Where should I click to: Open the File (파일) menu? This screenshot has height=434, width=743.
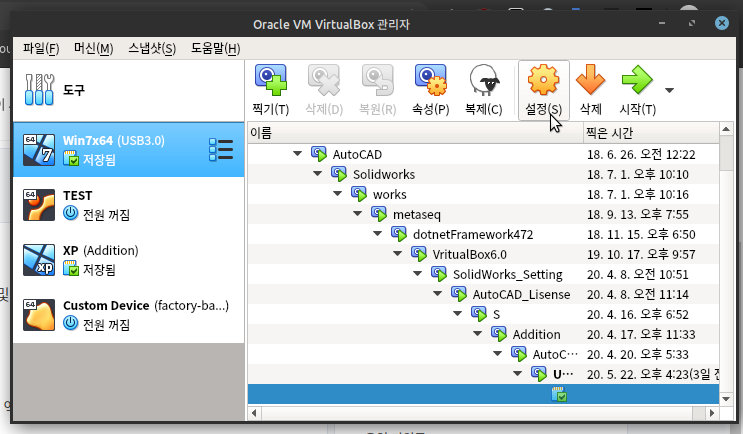(41, 48)
